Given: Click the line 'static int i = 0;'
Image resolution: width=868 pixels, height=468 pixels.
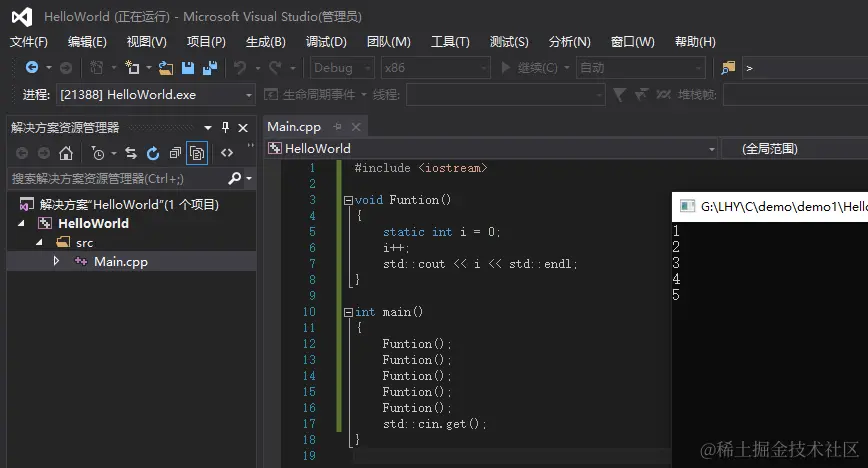Looking at the screenshot, I should [x=441, y=232].
